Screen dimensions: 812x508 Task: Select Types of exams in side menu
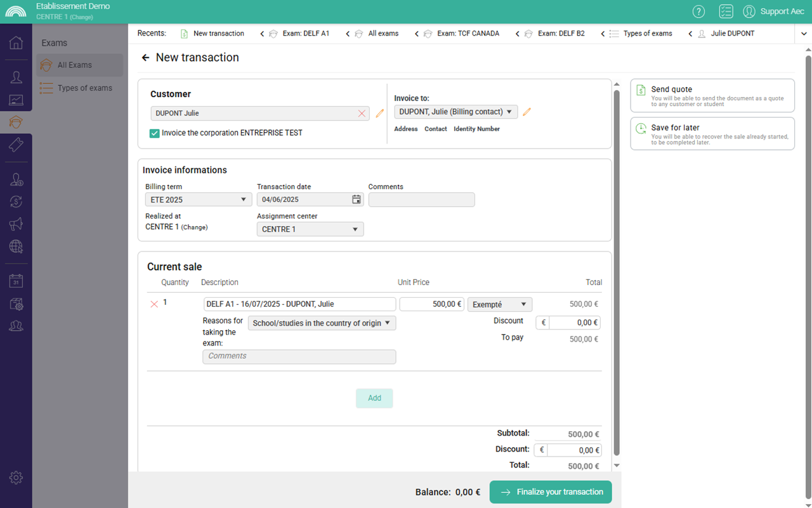(x=84, y=88)
